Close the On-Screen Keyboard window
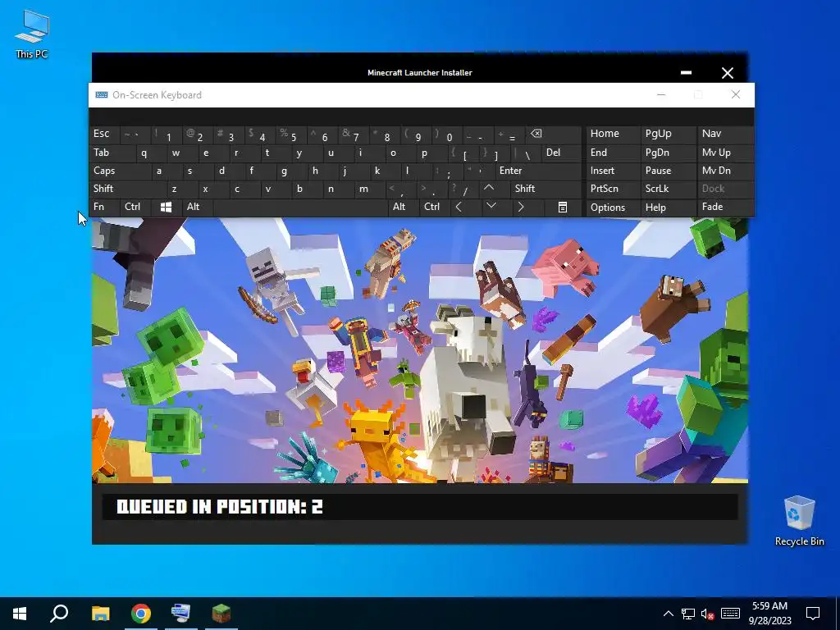840x630 pixels. pyautogui.click(x=736, y=95)
